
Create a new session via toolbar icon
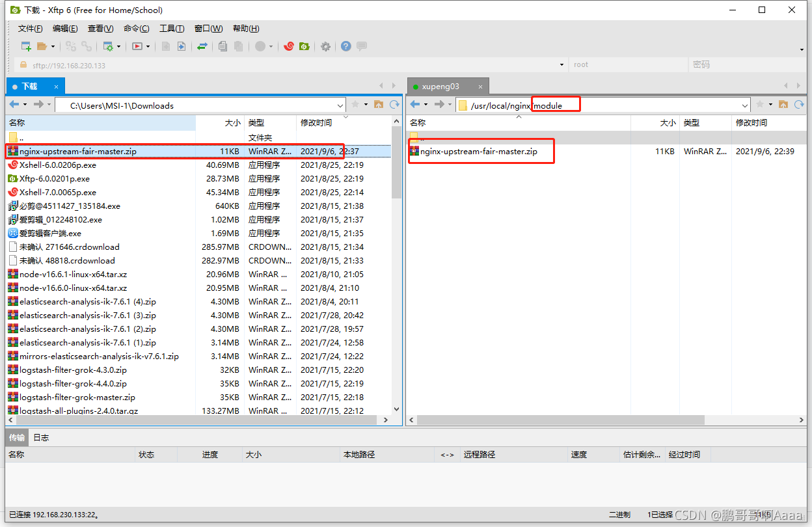click(x=26, y=46)
